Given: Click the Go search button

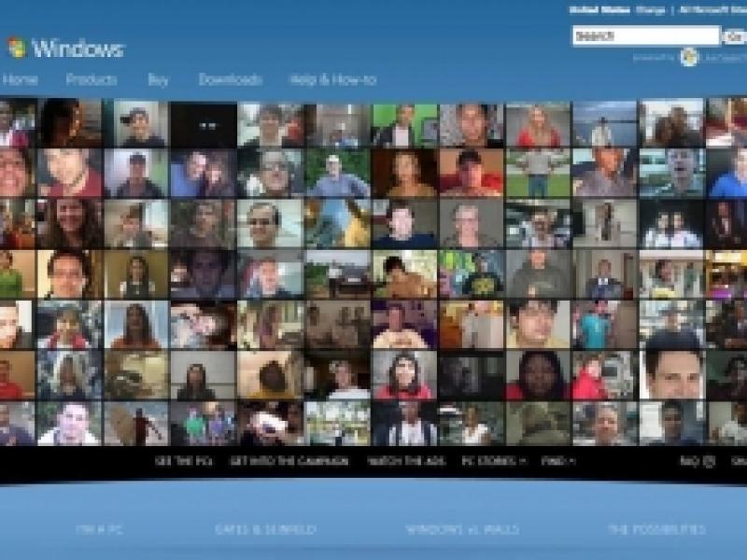Looking at the screenshot, I should (x=734, y=35).
